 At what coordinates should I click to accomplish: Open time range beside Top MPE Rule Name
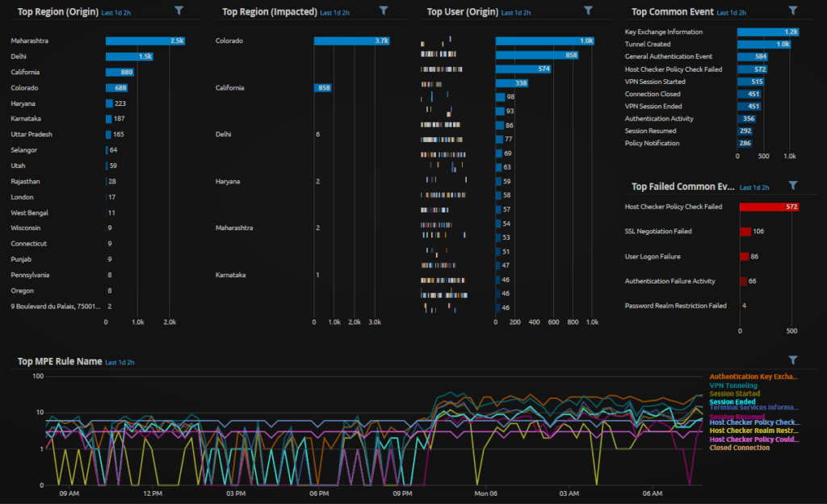(120, 363)
